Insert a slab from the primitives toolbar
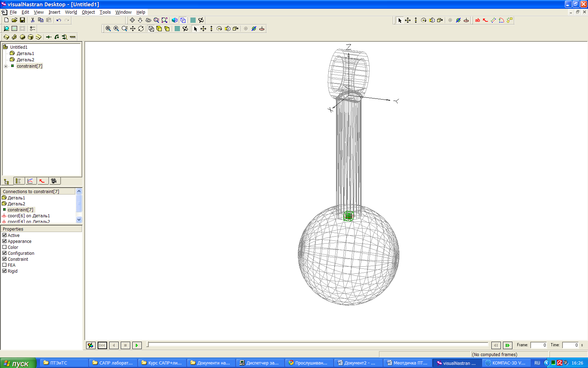588x368 pixels. click(x=38, y=37)
